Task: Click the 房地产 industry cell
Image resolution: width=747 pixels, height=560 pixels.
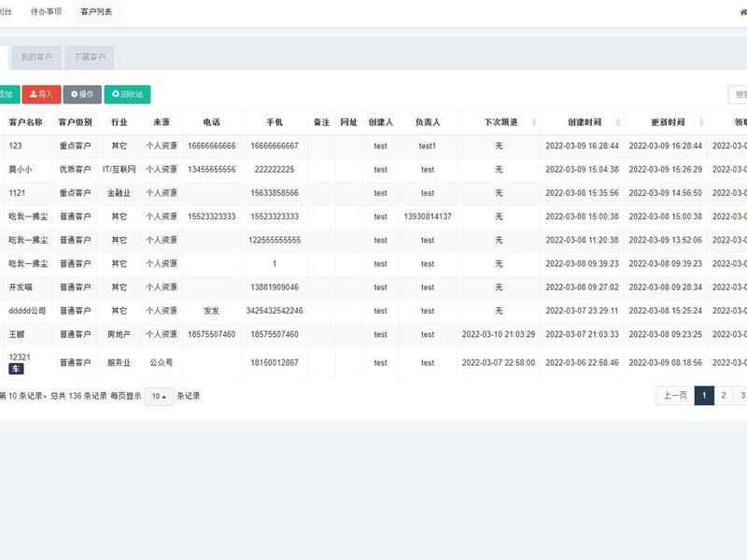Action: pyautogui.click(x=120, y=334)
